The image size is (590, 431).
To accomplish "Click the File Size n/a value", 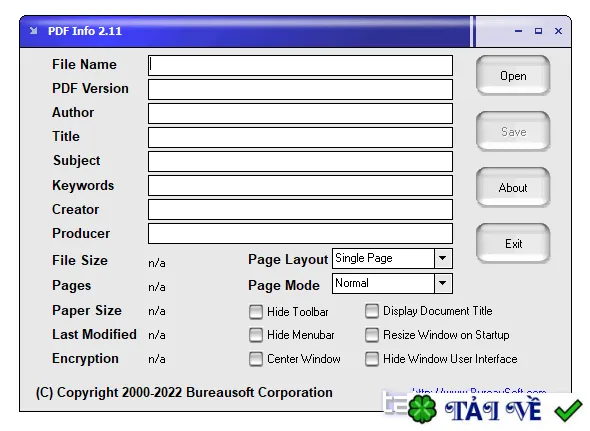I will (157, 263).
